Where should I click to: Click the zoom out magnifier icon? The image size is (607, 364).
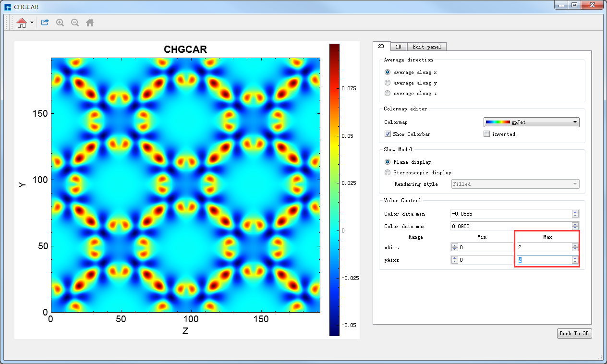[x=75, y=23]
